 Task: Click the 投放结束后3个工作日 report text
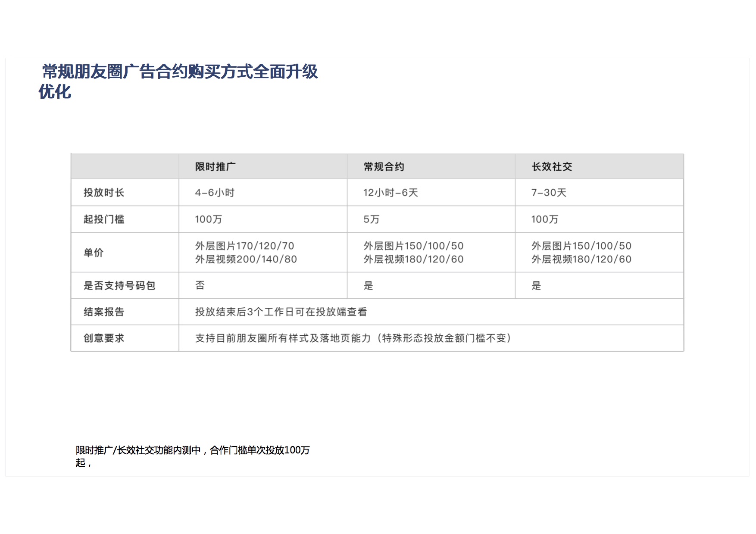pyautogui.click(x=281, y=312)
